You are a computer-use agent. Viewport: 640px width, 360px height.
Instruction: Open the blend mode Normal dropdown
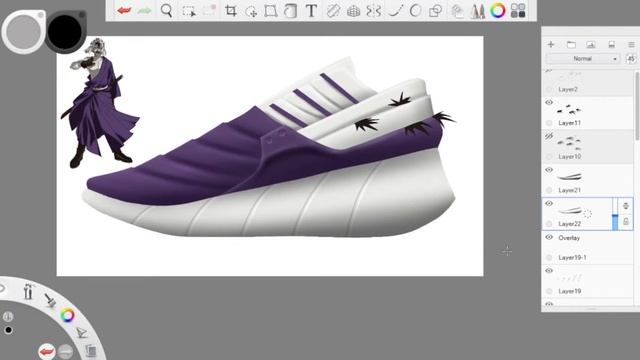[x=583, y=59]
